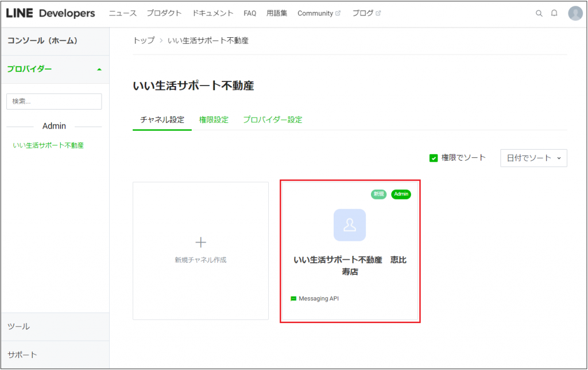
Task: Switch to the チャネル設定 tab
Action: coord(162,120)
